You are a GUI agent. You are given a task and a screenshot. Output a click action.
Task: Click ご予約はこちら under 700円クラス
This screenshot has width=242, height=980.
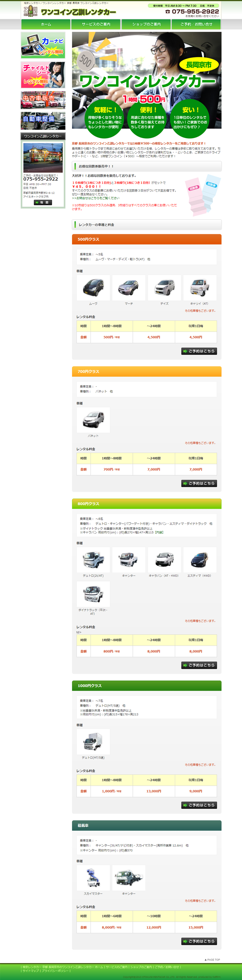pyautogui.click(x=199, y=483)
